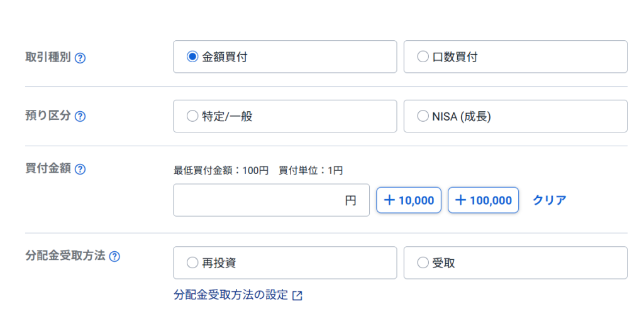The image size is (644, 314).
Task: Click external link icon after 分配金受取方法の設定
Action: [297, 295]
